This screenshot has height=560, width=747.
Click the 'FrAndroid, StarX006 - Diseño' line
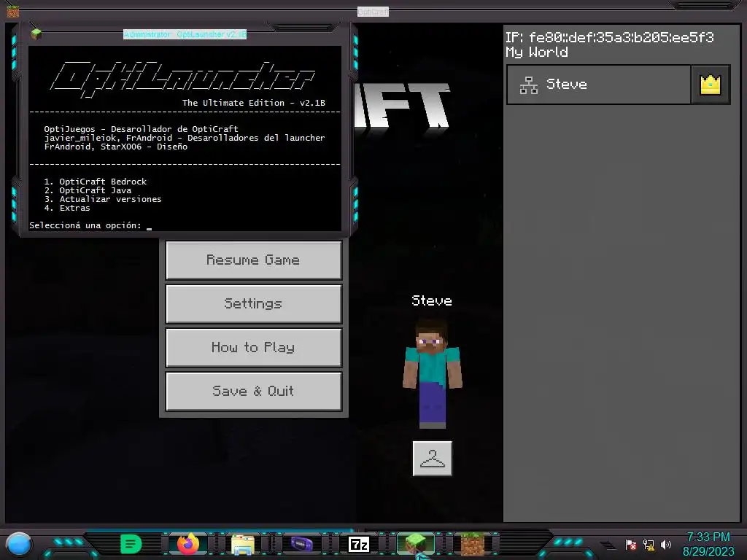coord(116,147)
